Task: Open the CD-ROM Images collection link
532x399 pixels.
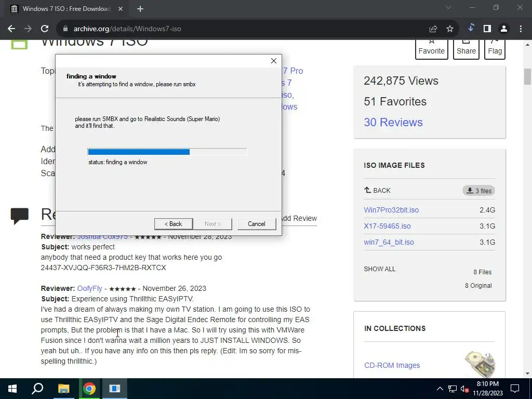Action: pyautogui.click(x=392, y=365)
